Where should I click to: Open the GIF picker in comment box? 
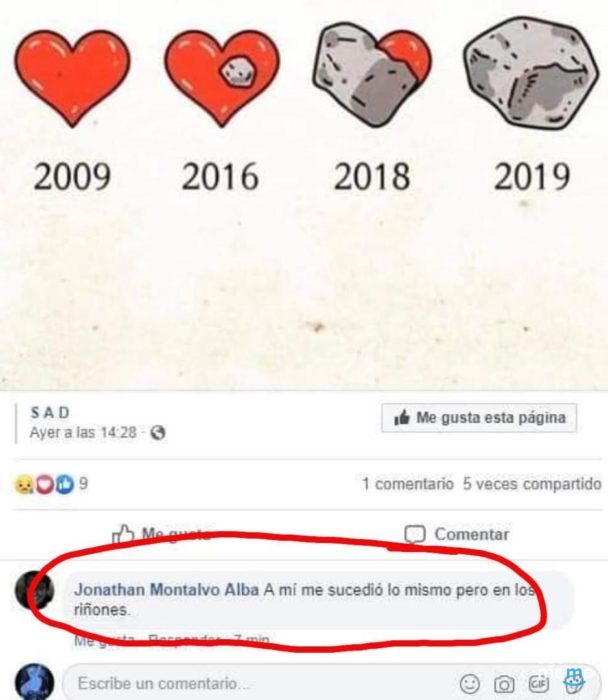pos(538,683)
